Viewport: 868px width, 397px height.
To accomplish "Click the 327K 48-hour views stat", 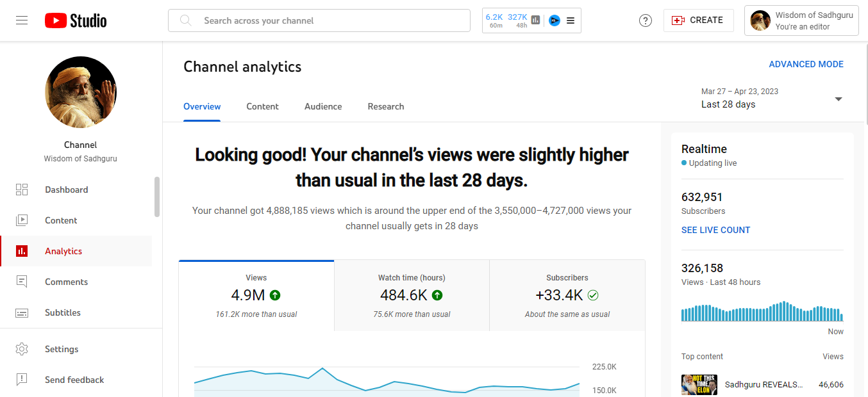I will pos(517,20).
